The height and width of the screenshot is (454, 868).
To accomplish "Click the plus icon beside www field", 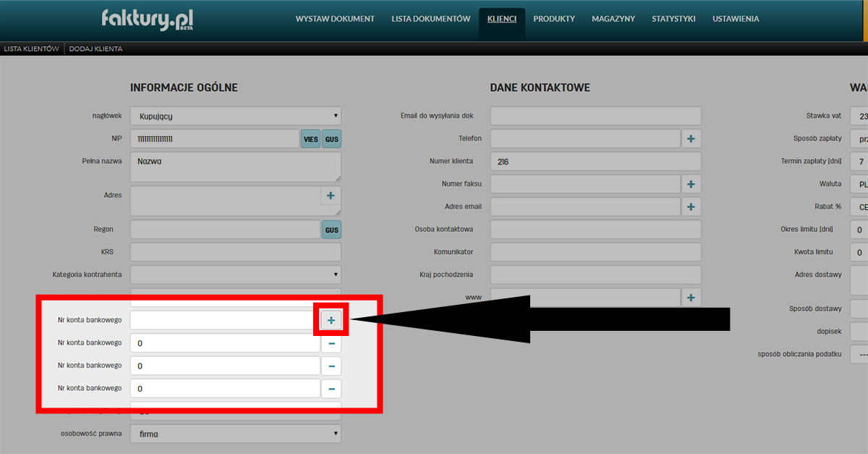I will pyautogui.click(x=691, y=298).
